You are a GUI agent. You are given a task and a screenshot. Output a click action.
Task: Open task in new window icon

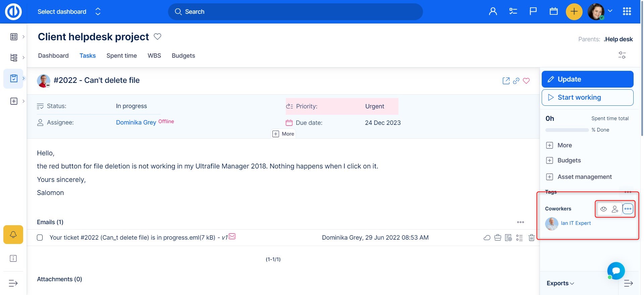pos(506,81)
